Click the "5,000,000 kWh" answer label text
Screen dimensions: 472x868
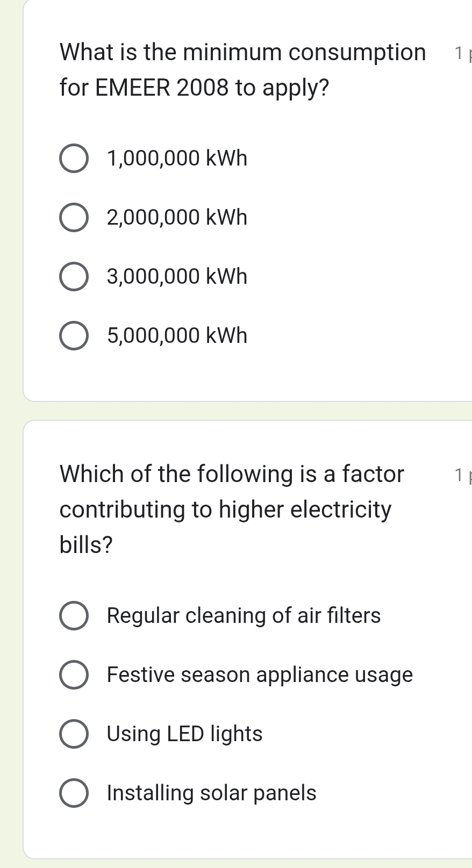pyautogui.click(x=177, y=336)
